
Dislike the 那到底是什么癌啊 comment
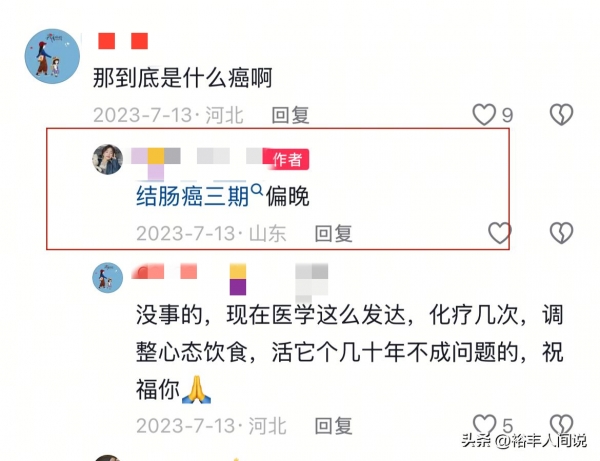(561, 114)
